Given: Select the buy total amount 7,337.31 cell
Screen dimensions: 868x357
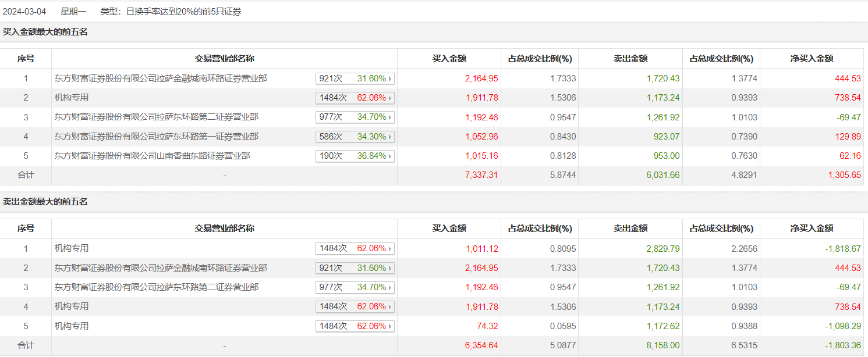Looking at the screenshot, I should click(481, 175).
